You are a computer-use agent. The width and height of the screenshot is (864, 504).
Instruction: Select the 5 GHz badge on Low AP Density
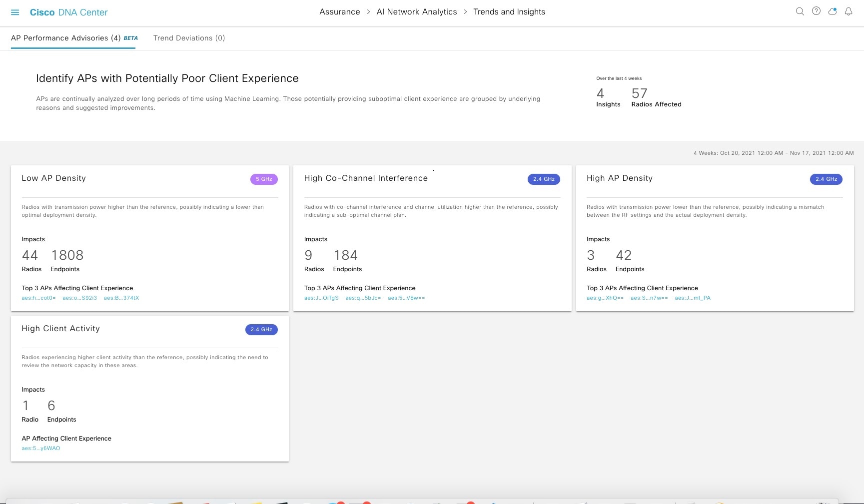click(264, 179)
